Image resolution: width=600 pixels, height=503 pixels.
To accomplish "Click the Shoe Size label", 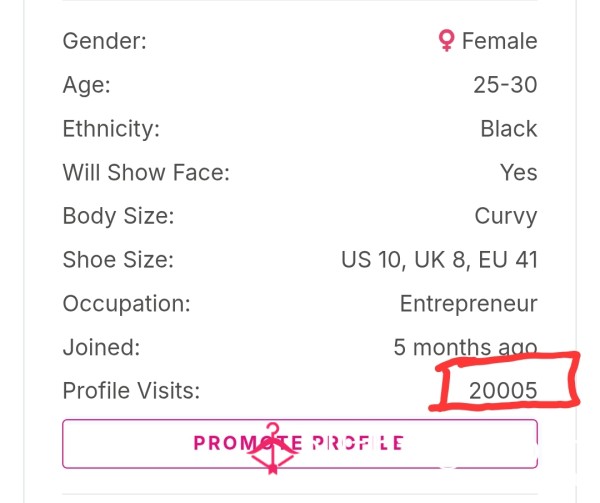I will (x=118, y=260).
